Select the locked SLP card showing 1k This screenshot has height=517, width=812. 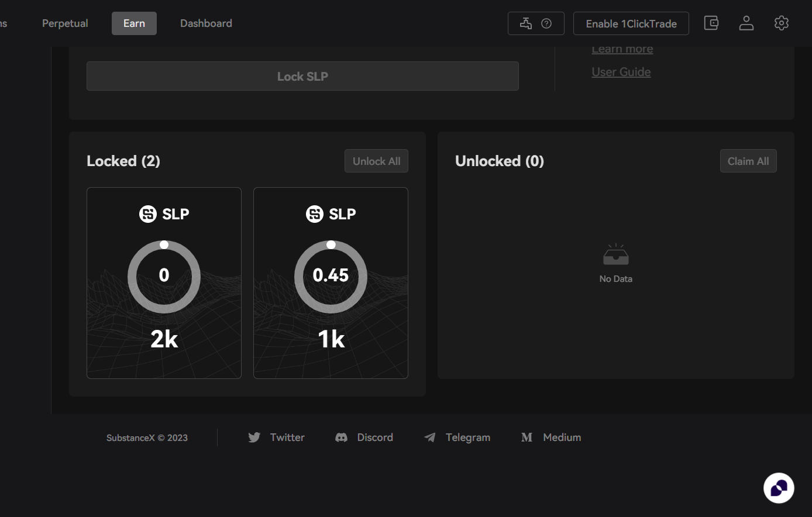coord(331,283)
